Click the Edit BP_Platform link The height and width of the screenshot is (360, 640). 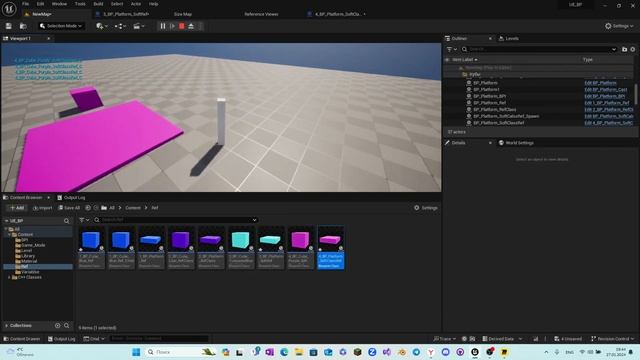coord(600,83)
